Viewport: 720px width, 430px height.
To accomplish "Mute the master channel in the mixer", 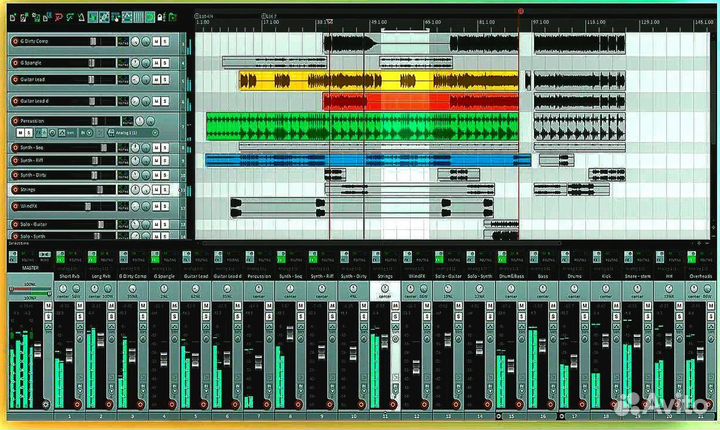I will (x=47, y=306).
